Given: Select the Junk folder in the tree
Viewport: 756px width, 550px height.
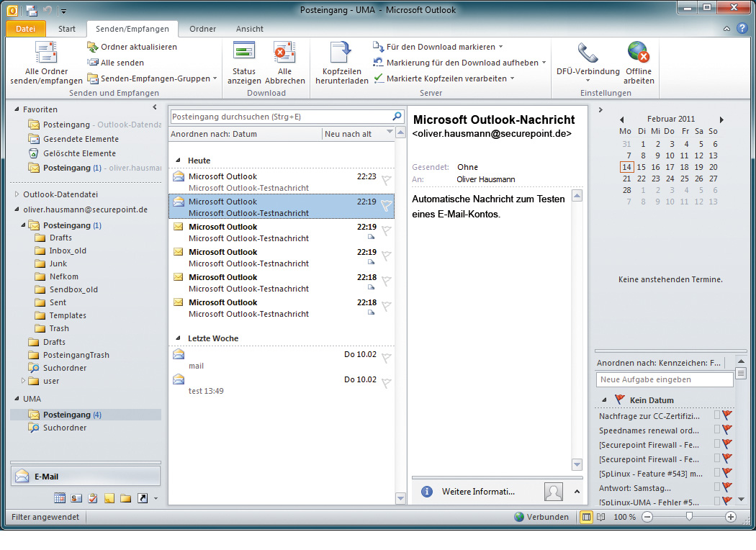Looking at the screenshot, I should click(x=58, y=263).
